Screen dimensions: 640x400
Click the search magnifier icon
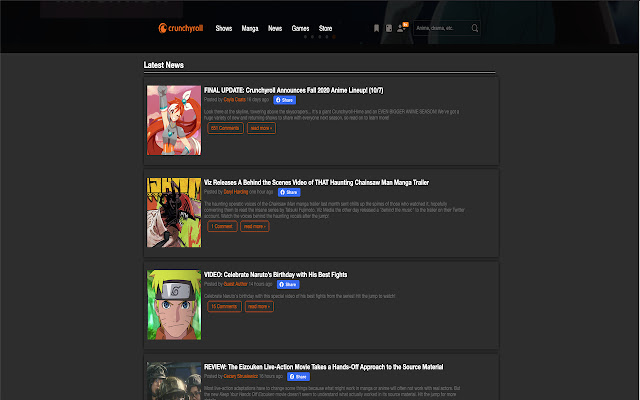475,28
